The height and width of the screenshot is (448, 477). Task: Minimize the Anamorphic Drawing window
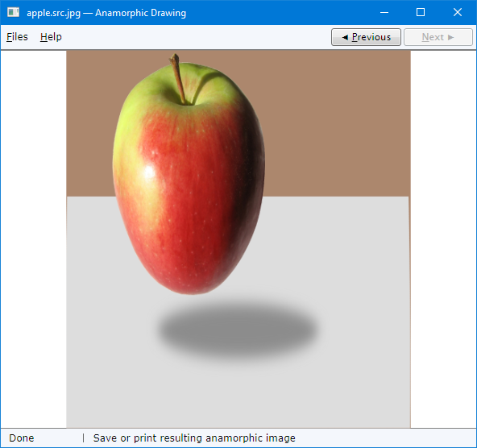coord(384,12)
